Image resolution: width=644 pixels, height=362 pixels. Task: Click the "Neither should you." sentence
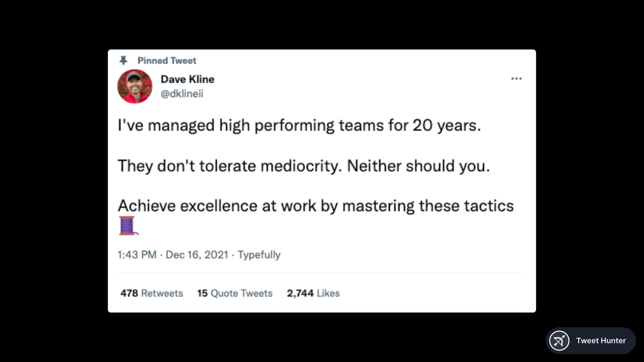click(x=418, y=166)
